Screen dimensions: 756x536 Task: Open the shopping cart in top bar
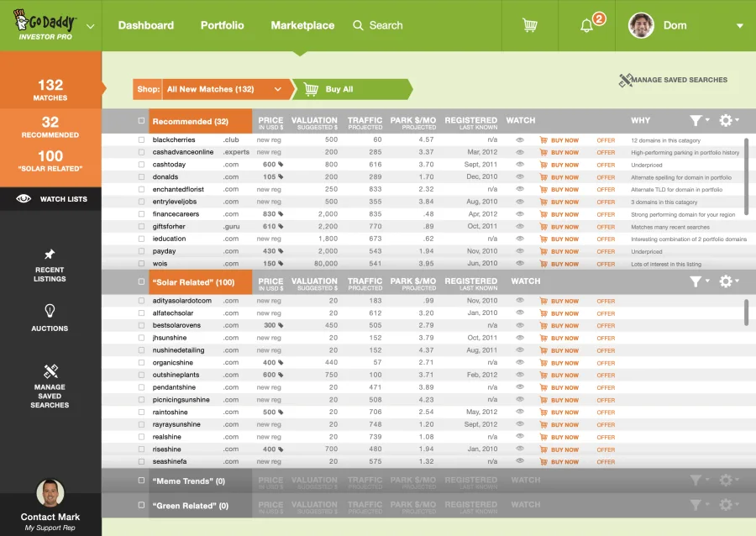coord(529,25)
